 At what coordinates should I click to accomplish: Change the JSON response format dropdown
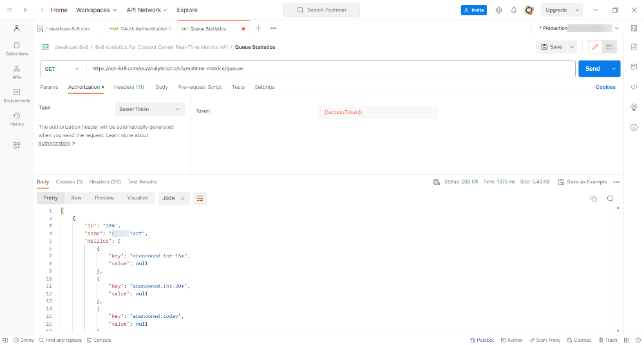click(174, 198)
